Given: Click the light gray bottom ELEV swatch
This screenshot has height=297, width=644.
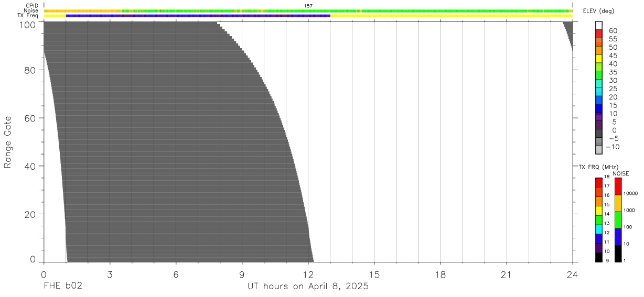Looking at the screenshot, I should pos(599,150).
